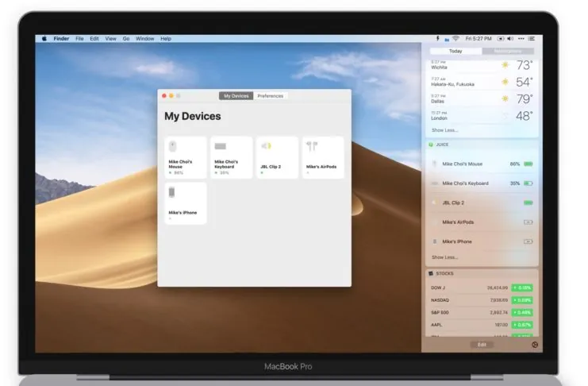Open the Go menu
The image size is (588, 386).
[x=126, y=38]
